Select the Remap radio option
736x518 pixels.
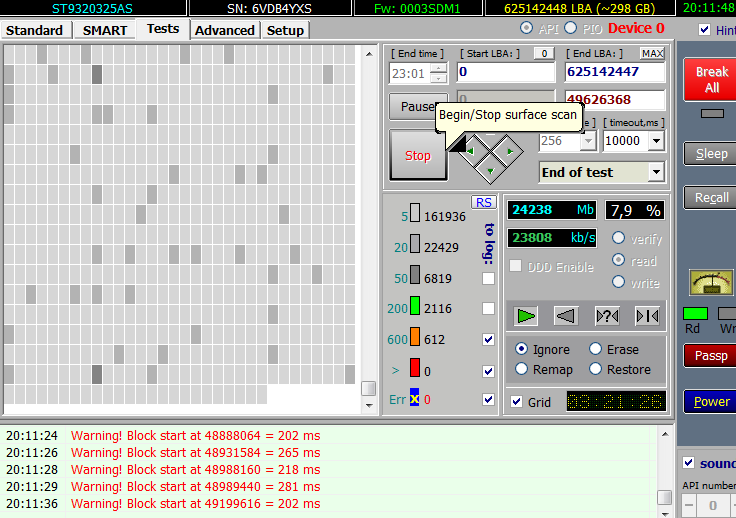[x=522, y=369]
